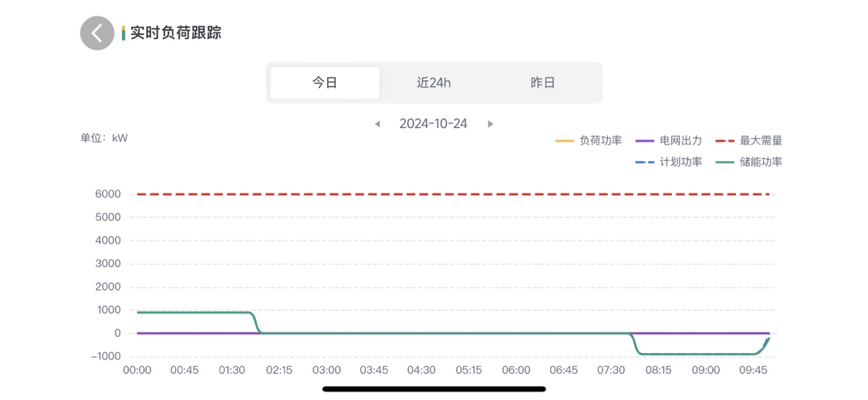Click the purple 电网出力 legend line swatch
Screen dimensions: 868x400
tap(645, 140)
